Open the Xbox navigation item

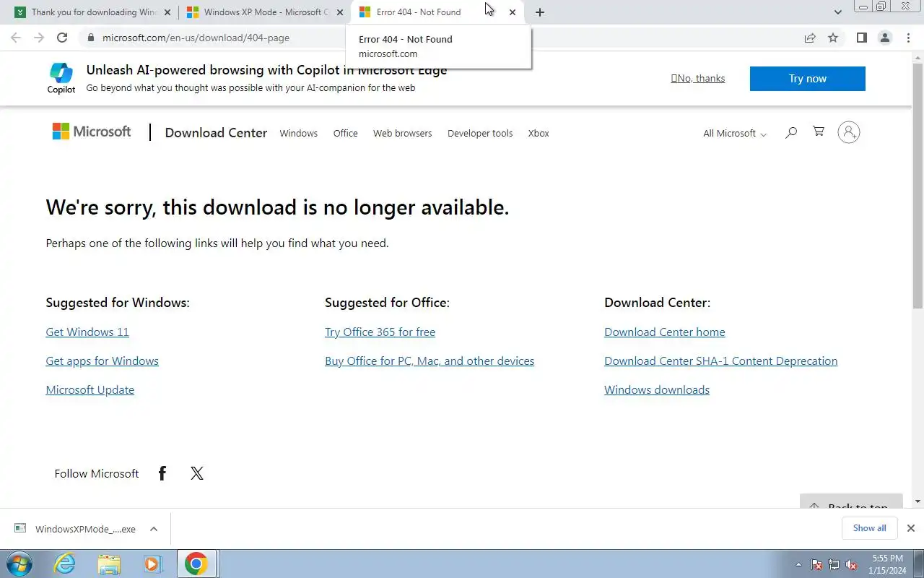[539, 133]
